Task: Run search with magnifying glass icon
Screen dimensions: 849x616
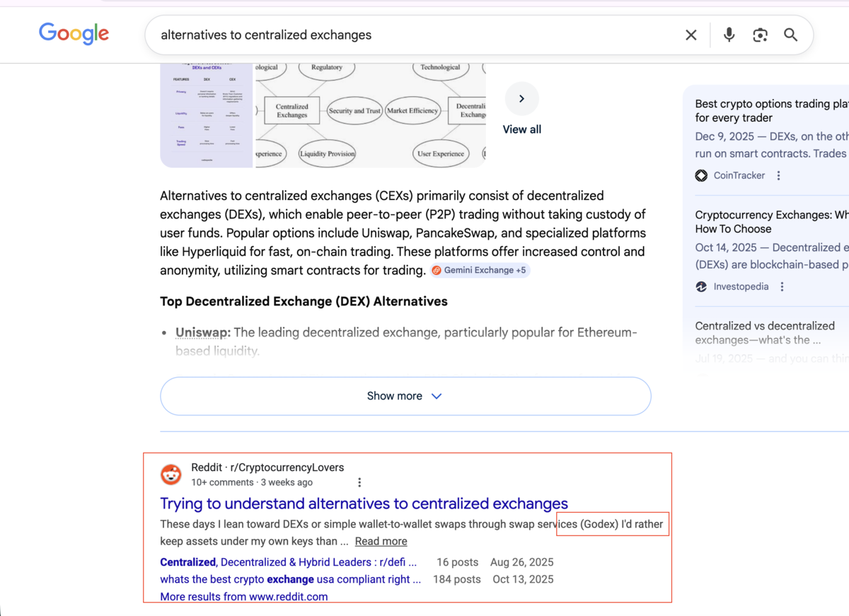Action: click(x=791, y=35)
